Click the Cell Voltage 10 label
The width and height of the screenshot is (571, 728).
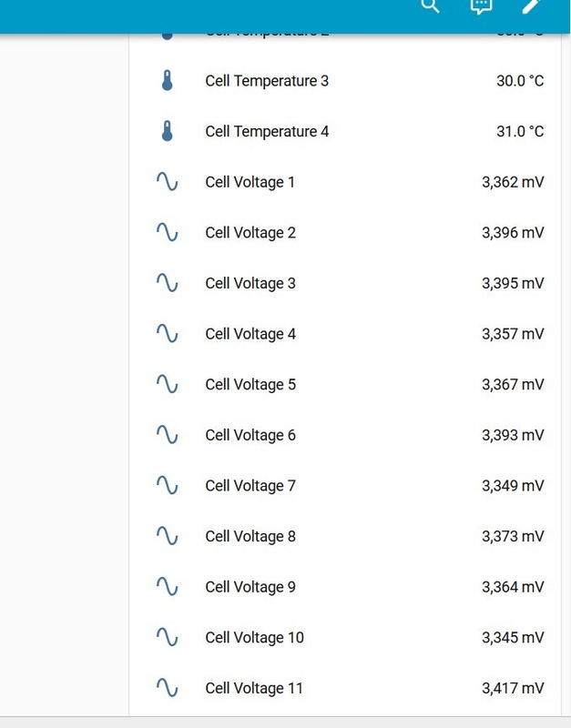click(x=254, y=638)
